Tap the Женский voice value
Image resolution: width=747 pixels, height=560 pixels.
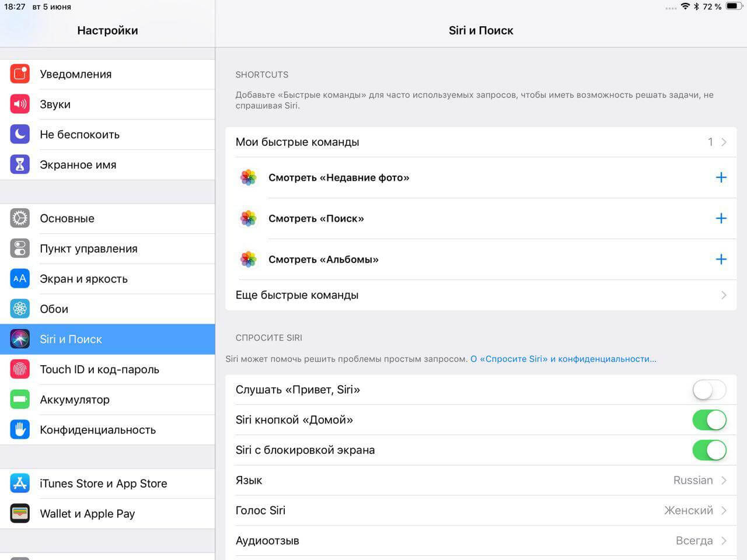coord(689,510)
